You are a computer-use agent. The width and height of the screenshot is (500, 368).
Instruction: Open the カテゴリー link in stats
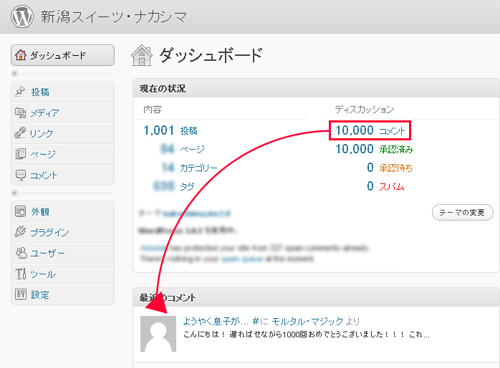click(x=199, y=168)
